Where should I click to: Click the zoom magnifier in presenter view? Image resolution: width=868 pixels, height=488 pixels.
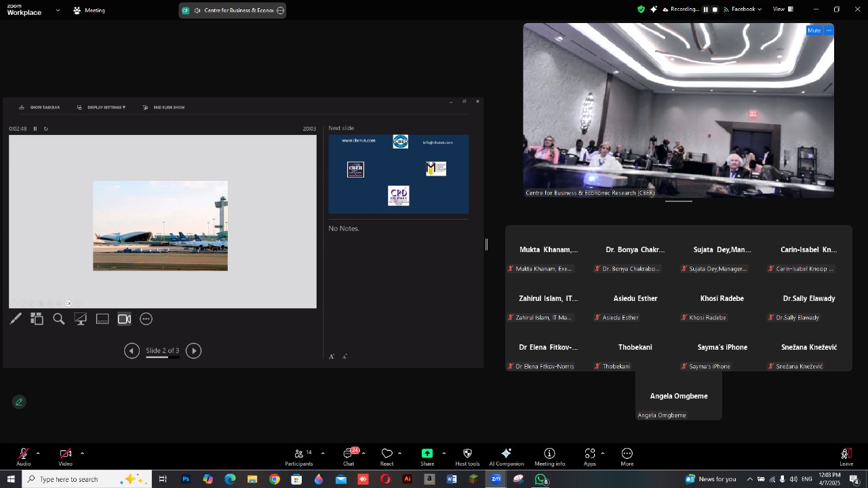[x=59, y=319]
